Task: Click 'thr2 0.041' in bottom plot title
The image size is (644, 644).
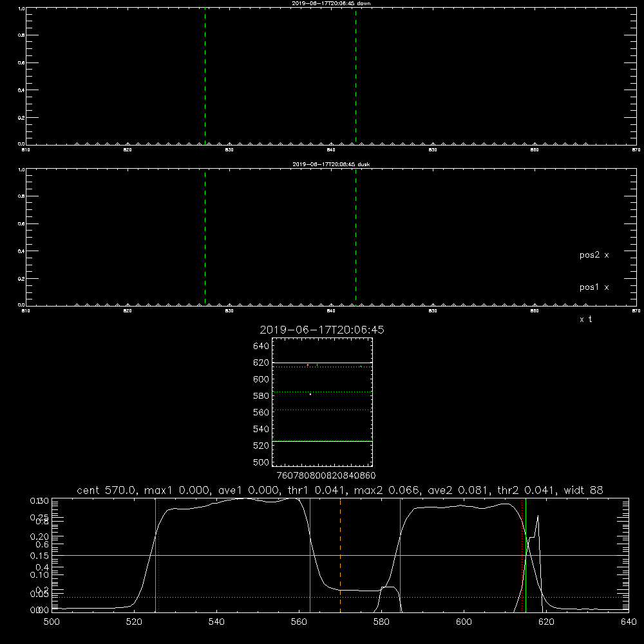Action: (x=527, y=490)
